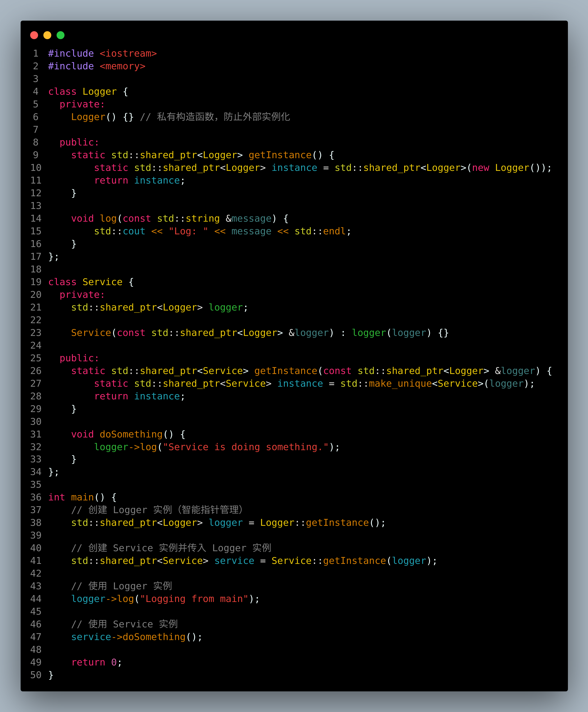
Task: Click the comment on line 43
Action: (x=122, y=586)
